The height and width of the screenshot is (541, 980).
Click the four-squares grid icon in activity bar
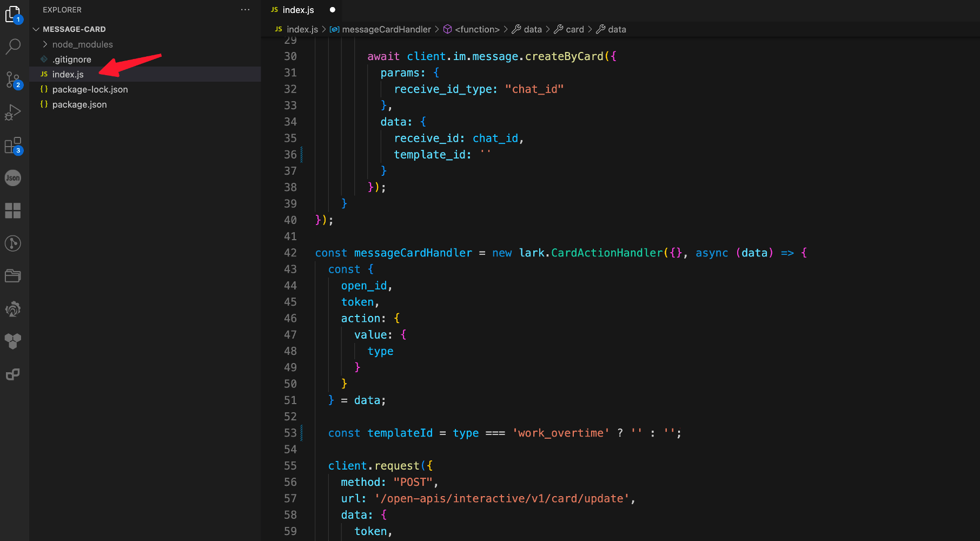click(x=13, y=210)
